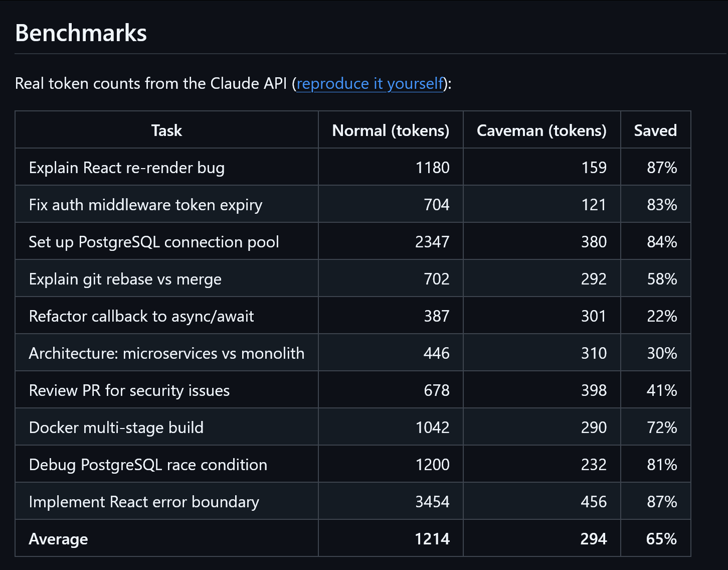Select "Set up PostgreSQL connection pool" cell
Viewport: 728px width, 570px height.
coord(154,242)
